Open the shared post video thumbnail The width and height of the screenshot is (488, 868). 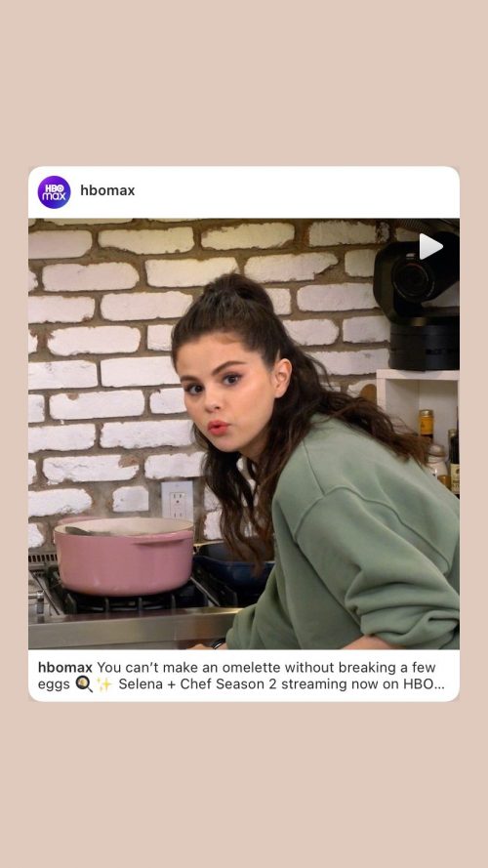(243, 434)
